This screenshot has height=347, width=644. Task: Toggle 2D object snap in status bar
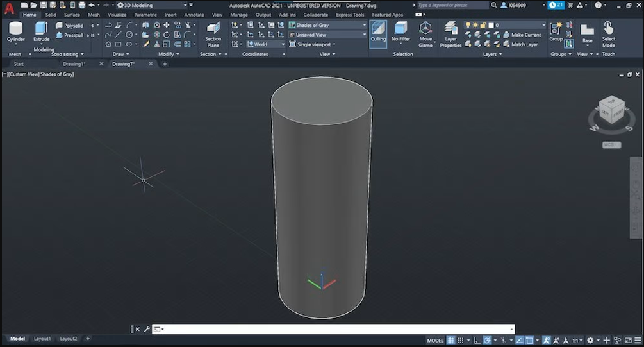click(529, 341)
